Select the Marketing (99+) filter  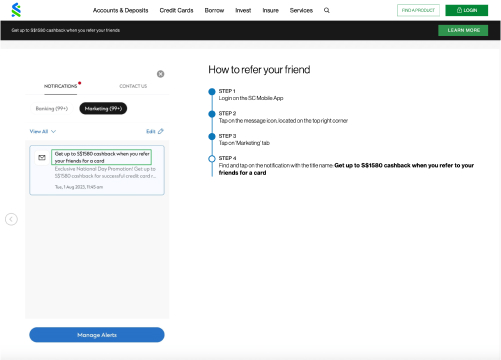(x=103, y=109)
